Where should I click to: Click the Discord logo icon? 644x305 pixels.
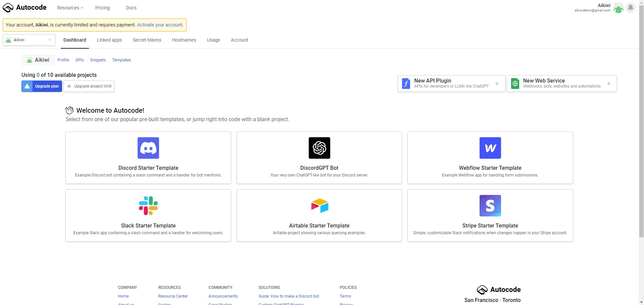pos(148,148)
